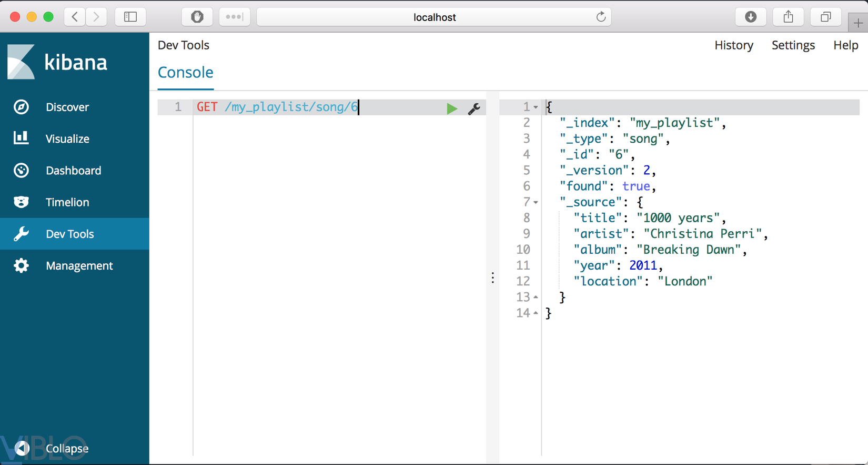Open the Help panel
868x465 pixels.
pyautogui.click(x=845, y=45)
